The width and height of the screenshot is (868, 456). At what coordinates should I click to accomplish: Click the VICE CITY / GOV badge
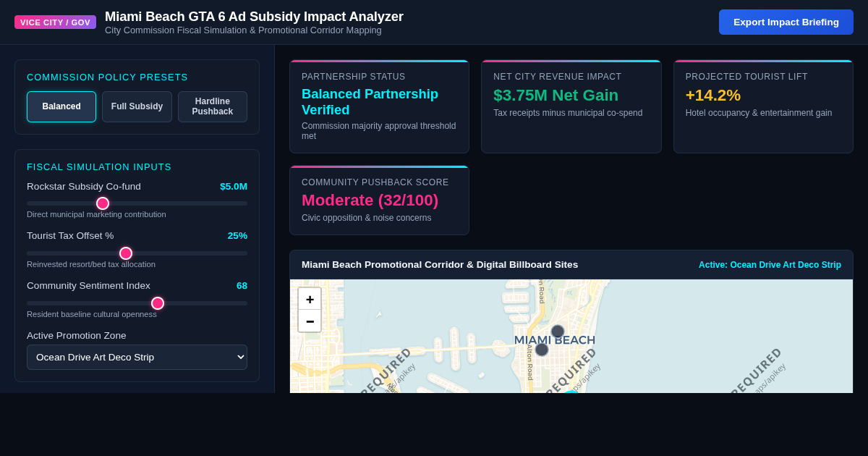point(55,22)
